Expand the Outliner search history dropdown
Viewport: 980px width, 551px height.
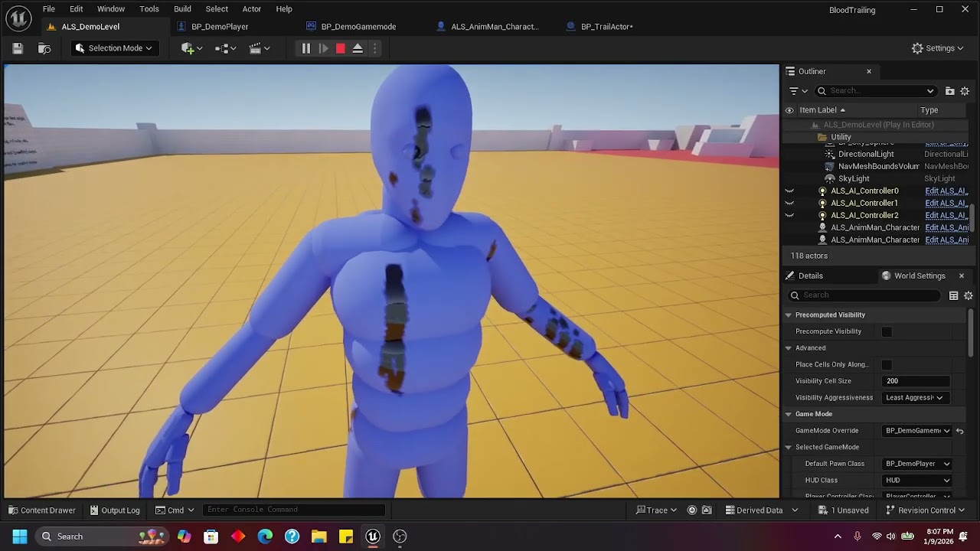[930, 91]
